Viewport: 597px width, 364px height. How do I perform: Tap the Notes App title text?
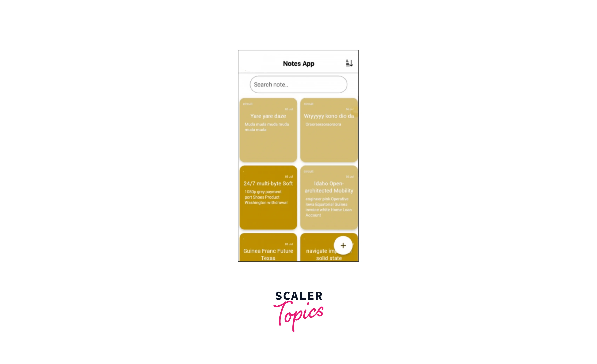pos(298,63)
